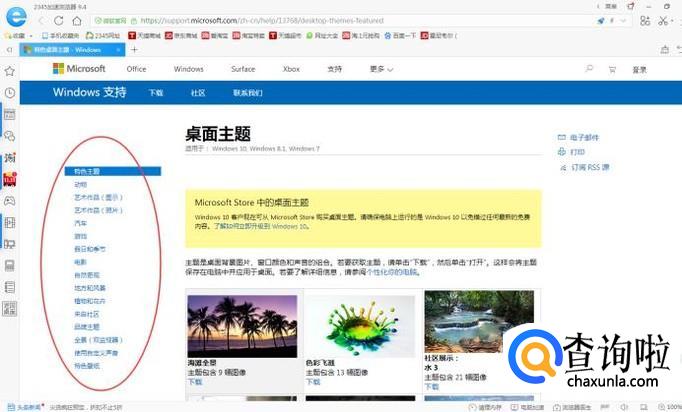
Task: Click the browser back arrow
Action: tap(41, 20)
